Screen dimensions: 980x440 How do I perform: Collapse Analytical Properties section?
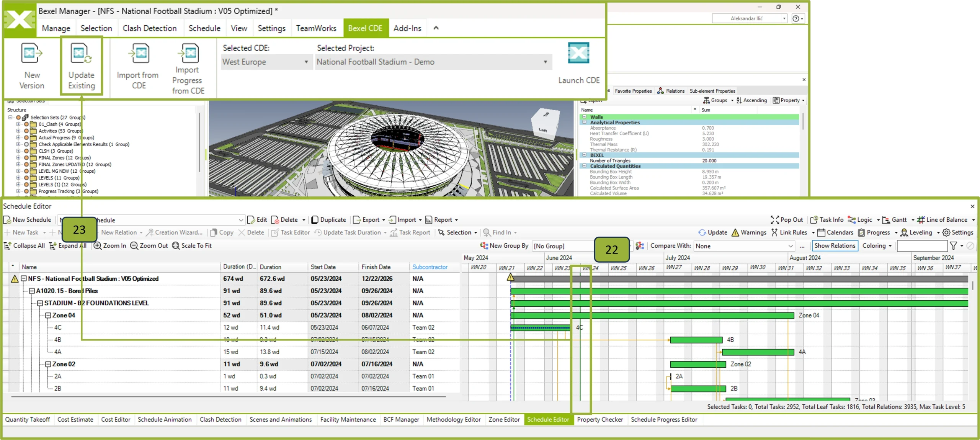point(584,123)
